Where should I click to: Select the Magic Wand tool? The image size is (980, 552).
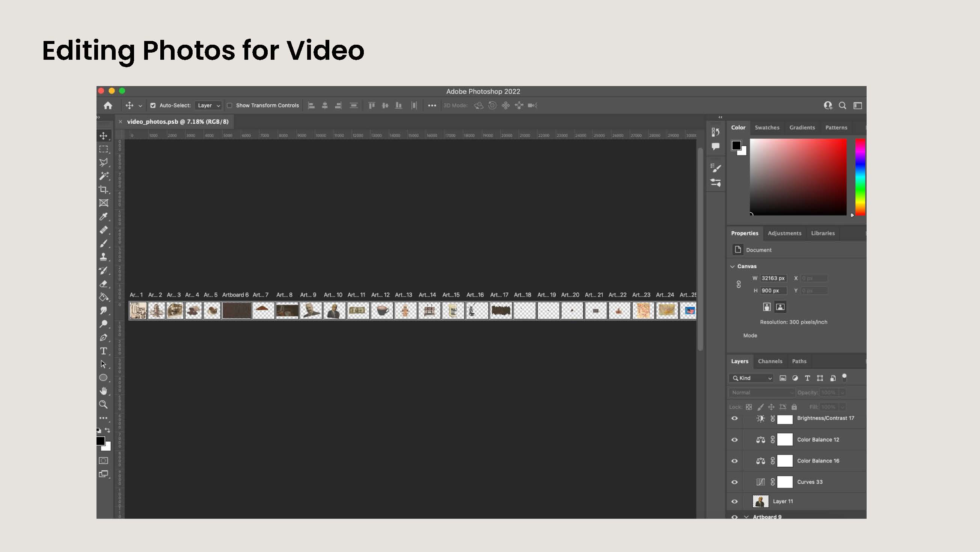tap(103, 176)
